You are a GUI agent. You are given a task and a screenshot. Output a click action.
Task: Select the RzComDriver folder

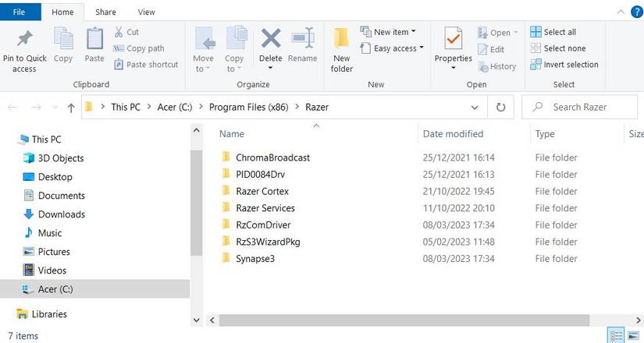pos(263,225)
